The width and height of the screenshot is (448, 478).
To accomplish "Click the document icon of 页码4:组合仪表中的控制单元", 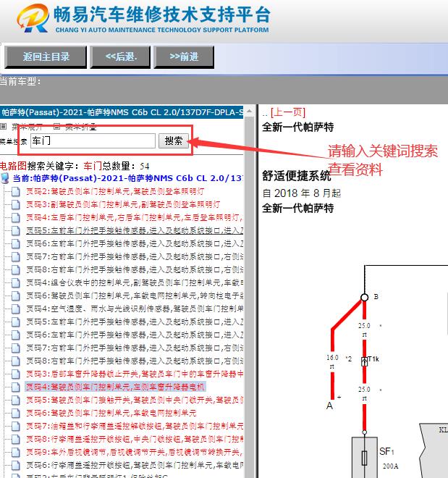I will coord(15,283).
